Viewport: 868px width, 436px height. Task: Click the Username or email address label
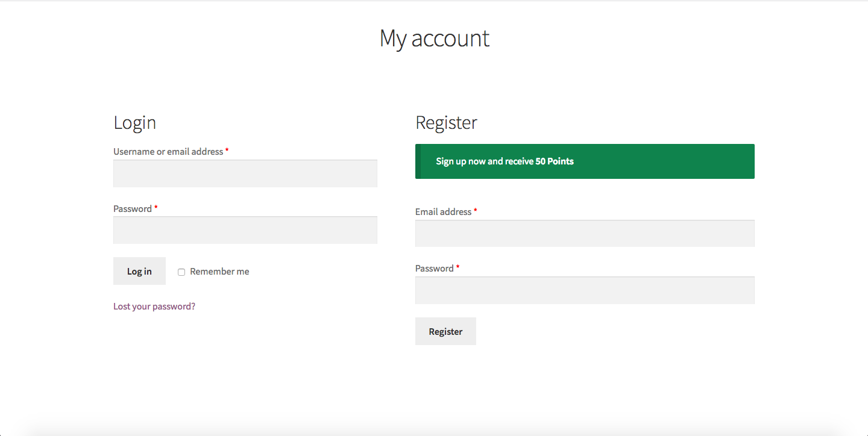168,152
